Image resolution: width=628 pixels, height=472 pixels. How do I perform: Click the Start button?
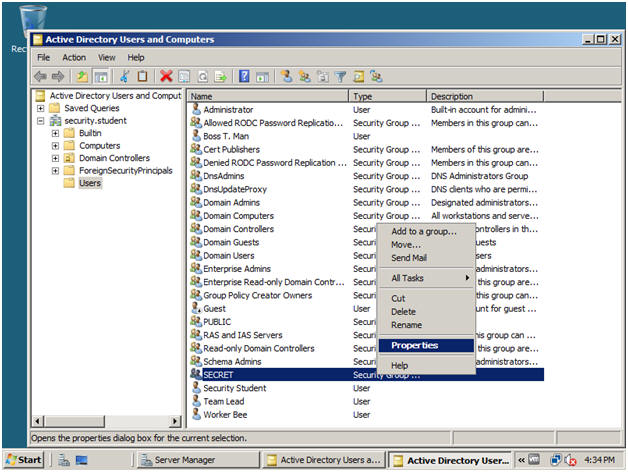pyautogui.click(x=24, y=460)
